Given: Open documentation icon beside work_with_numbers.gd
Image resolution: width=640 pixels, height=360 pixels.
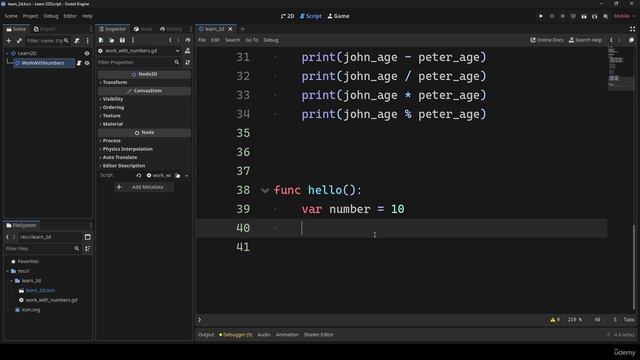Looking at the screenshot, I should coord(187,51).
